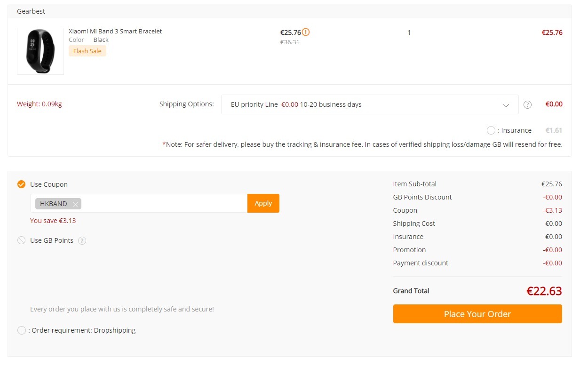
Task: Click the price warning info icon
Action: point(306,32)
